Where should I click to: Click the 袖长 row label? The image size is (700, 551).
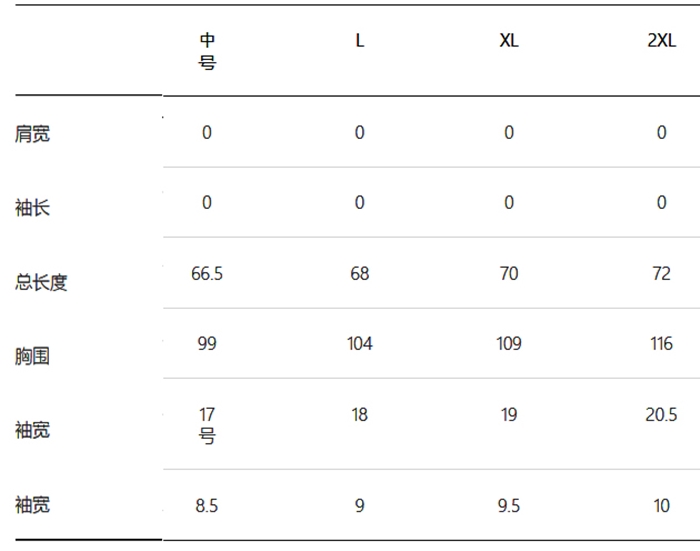(33, 208)
